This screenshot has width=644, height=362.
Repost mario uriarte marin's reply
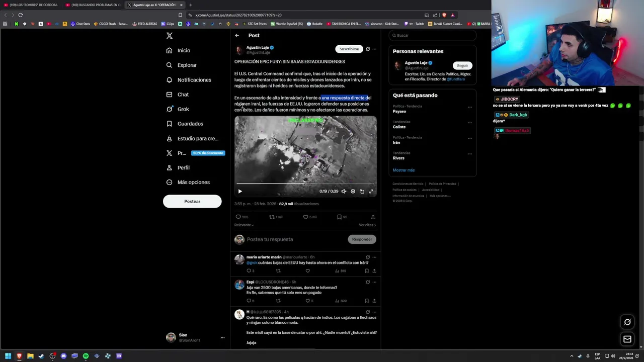[x=278, y=270]
